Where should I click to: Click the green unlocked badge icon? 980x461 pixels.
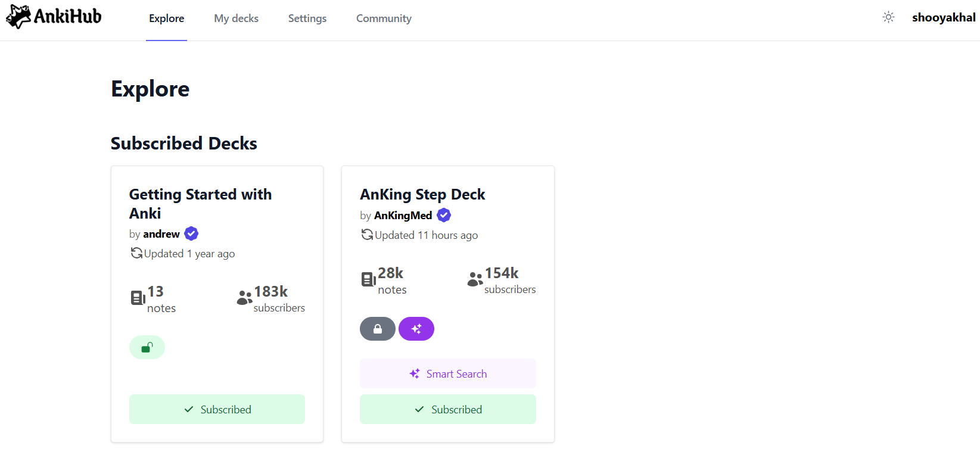[x=147, y=347]
